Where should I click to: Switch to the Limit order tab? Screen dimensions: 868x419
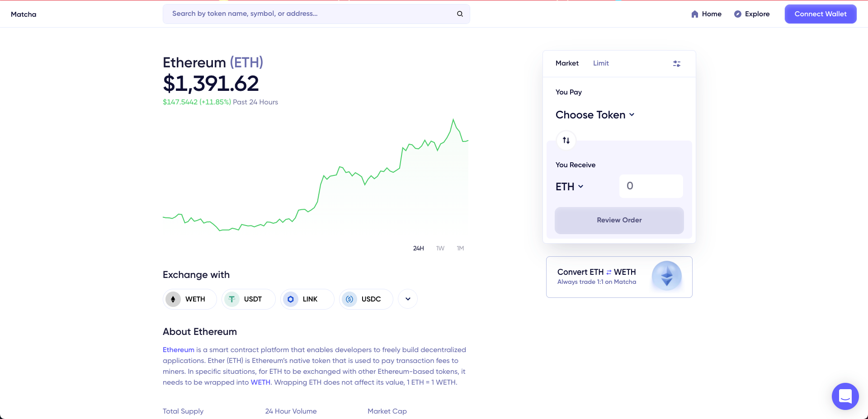click(601, 63)
